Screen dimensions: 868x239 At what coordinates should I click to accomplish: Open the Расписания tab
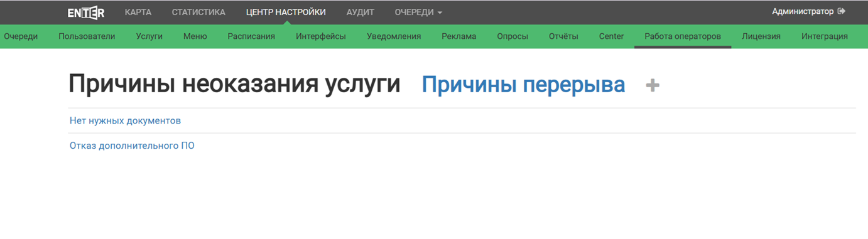tap(251, 36)
